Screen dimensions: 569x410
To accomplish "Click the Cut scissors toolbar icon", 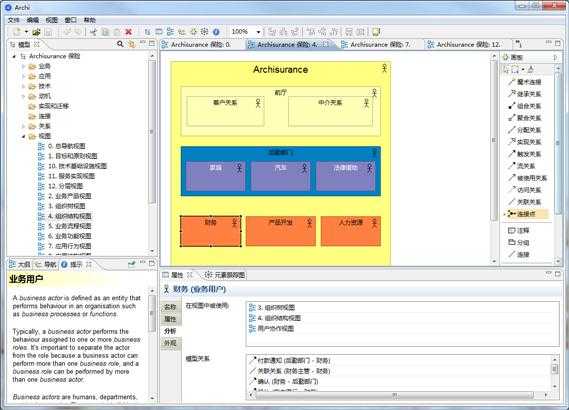I will pyautogui.click(x=93, y=32).
